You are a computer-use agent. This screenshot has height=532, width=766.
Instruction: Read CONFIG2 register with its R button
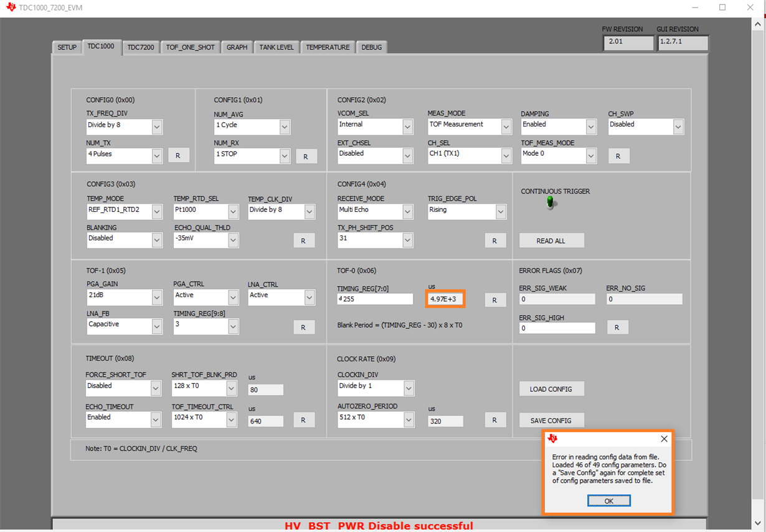pos(618,156)
